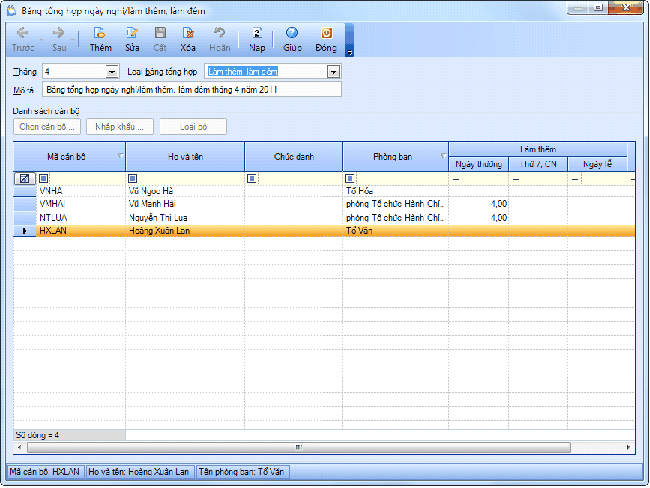Click Ngày thường column header
The width and height of the screenshot is (650, 488).
(479, 164)
